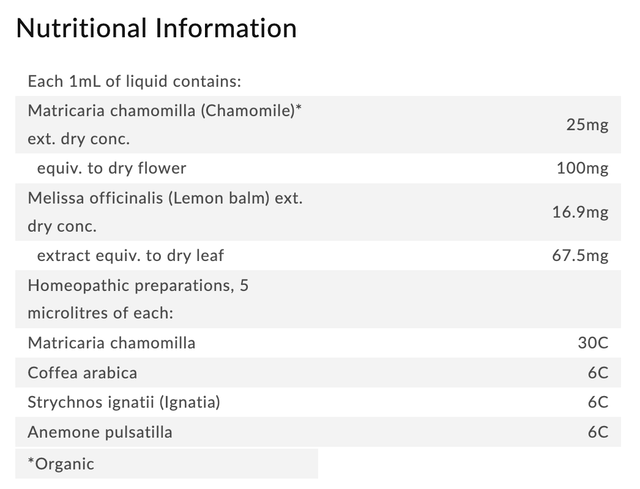Click the Matricaria chamomilla (Chamomile) ext. dry conc. row
This screenshot has height=489, width=640.
[318, 124]
